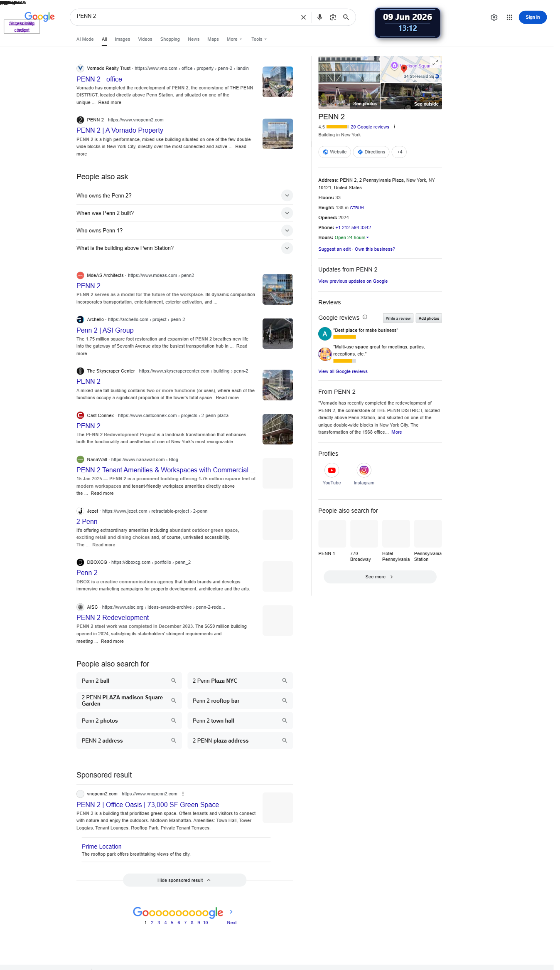Click the Google logo
Screen dimensions: 560x970
click(x=39, y=17)
